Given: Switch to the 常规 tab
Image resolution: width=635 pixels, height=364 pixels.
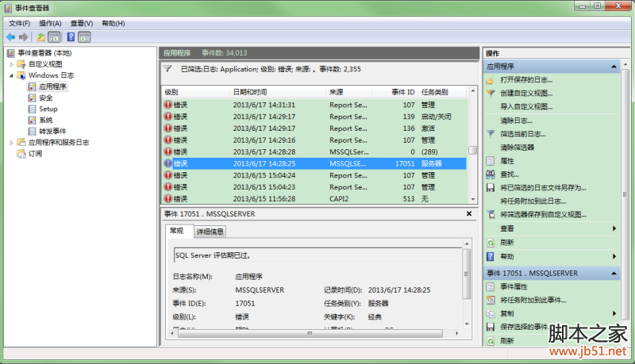Looking at the screenshot, I should coord(177,231).
